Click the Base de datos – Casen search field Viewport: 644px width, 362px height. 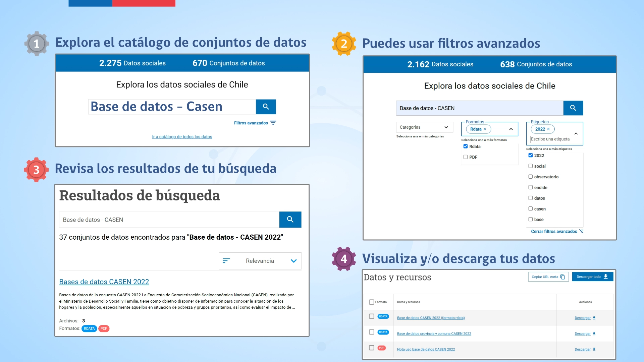click(x=172, y=107)
